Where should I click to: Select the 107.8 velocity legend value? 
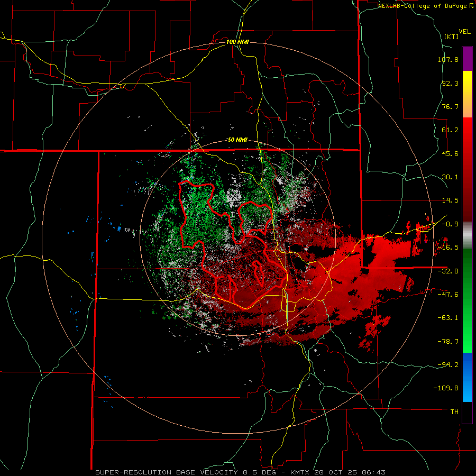point(448,59)
